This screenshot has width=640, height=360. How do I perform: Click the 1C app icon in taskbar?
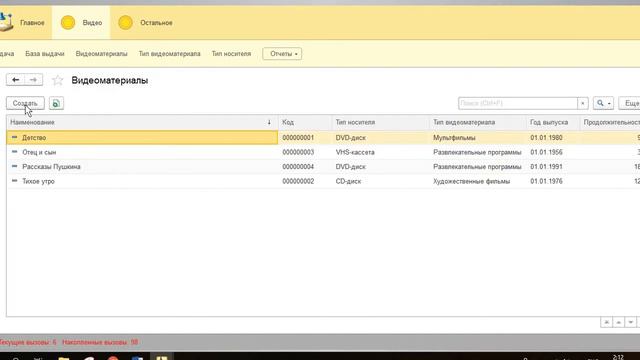(162, 358)
